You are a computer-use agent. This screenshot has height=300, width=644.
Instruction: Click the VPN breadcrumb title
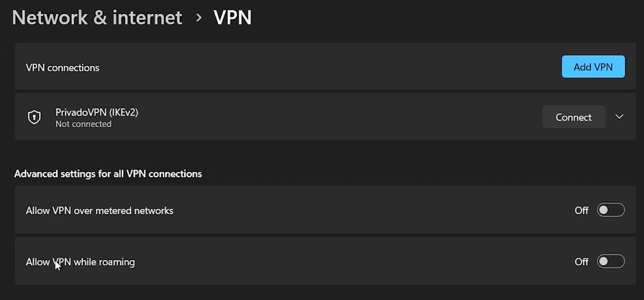click(x=232, y=17)
